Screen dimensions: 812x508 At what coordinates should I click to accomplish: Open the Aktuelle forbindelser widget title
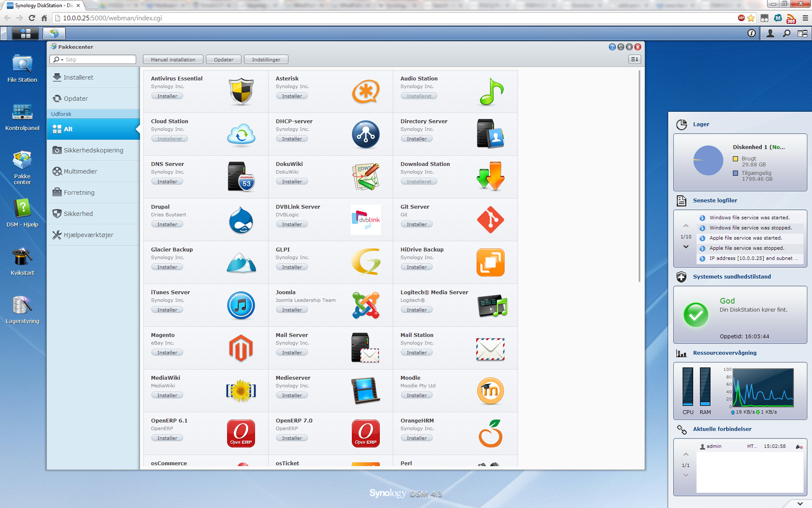point(722,429)
